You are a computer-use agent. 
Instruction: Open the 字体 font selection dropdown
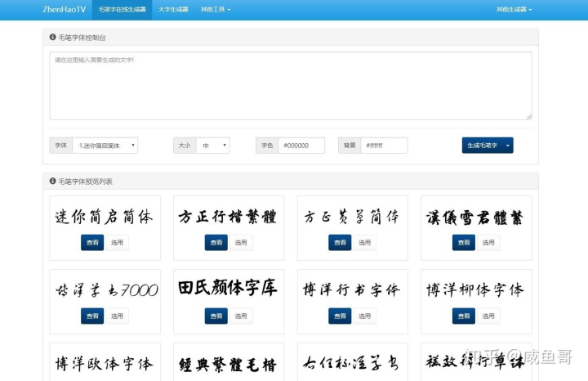105,146
